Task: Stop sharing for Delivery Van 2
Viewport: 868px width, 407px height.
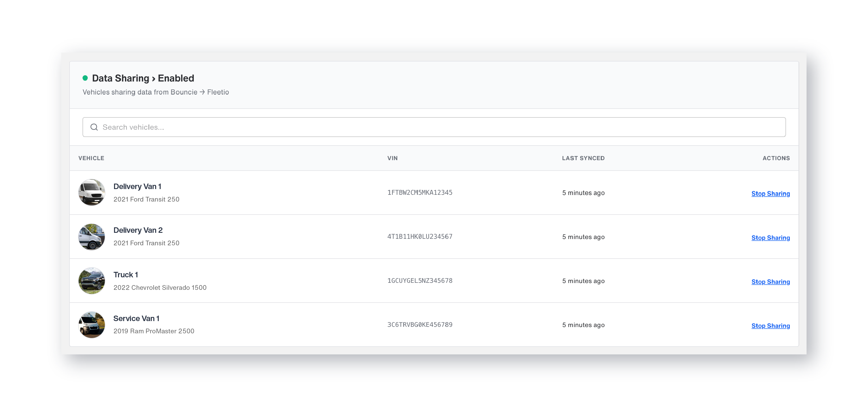Action: click(770, 237)
